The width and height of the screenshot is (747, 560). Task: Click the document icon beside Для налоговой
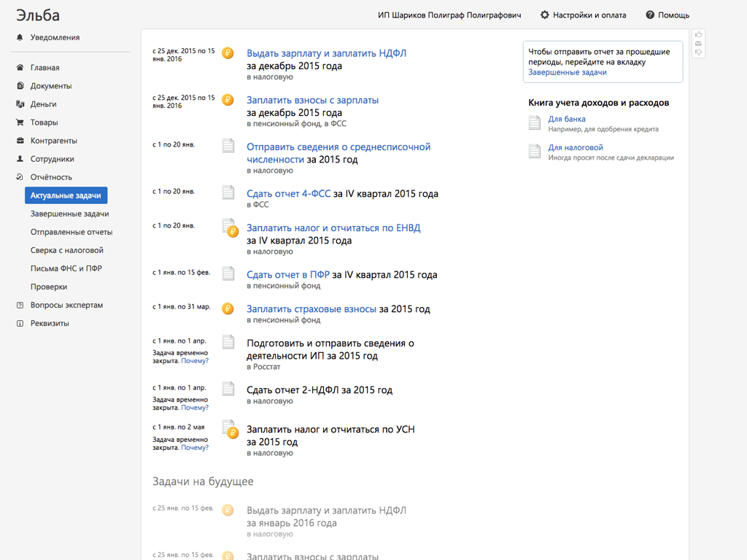535,151
